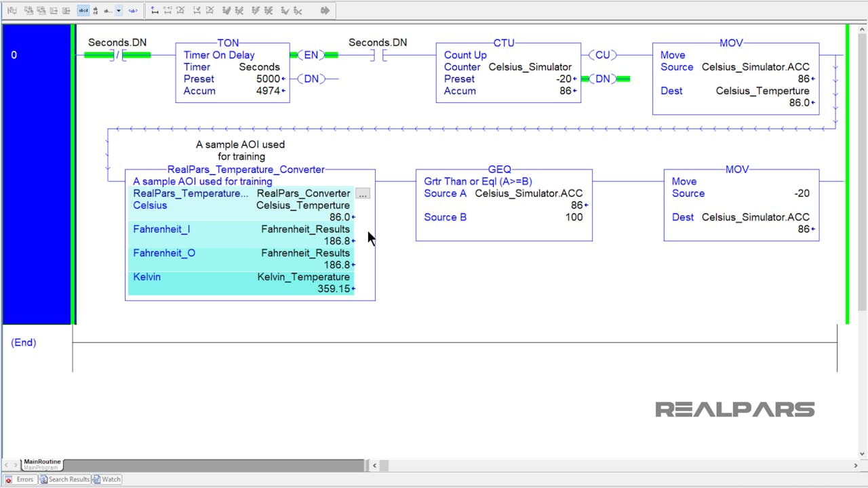Screen dimensions: 868x488
Task: Click the Untest Accepted Rung Edits icon
Action: click(242, 10)
